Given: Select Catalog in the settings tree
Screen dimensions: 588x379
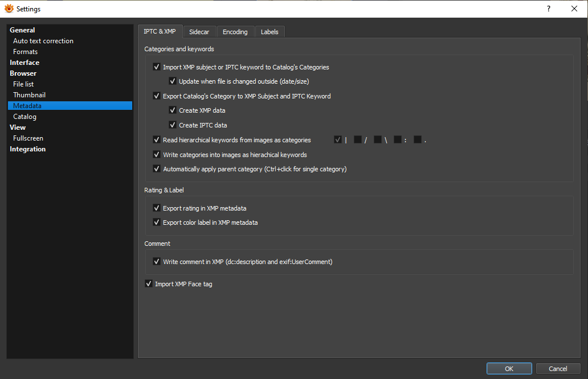Looking at the screenshot, I should pyautogui.click(x=24, y=117).
